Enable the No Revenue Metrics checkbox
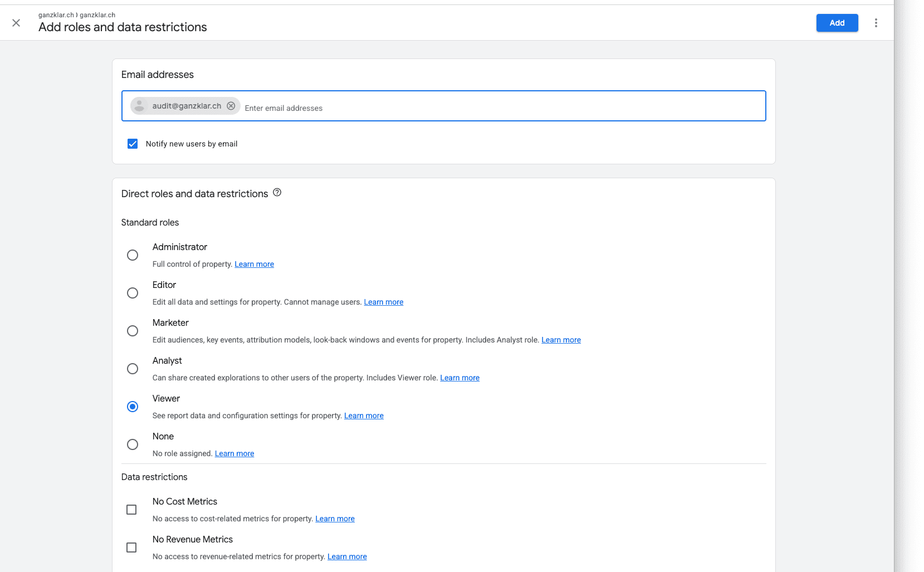The width and height of the screenshot is (924, 572). tap(131, 547)
